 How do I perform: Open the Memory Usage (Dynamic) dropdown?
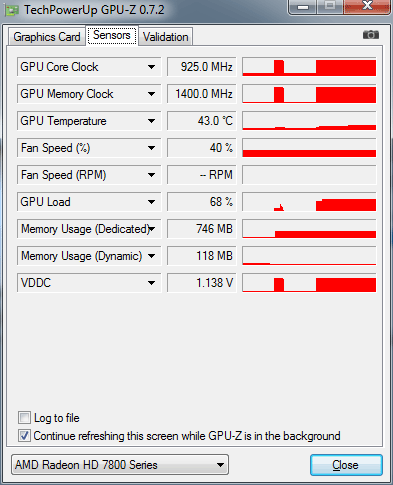tap(151, 256)
